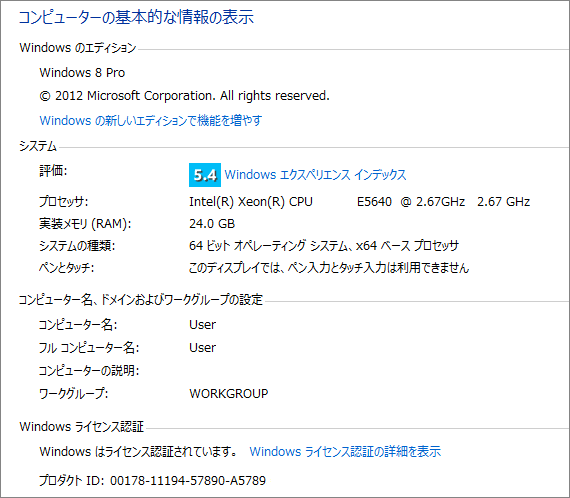Select the フル コンピューター名 value User
The height and width of the screenshot is (498, 570).
[202, 348]
